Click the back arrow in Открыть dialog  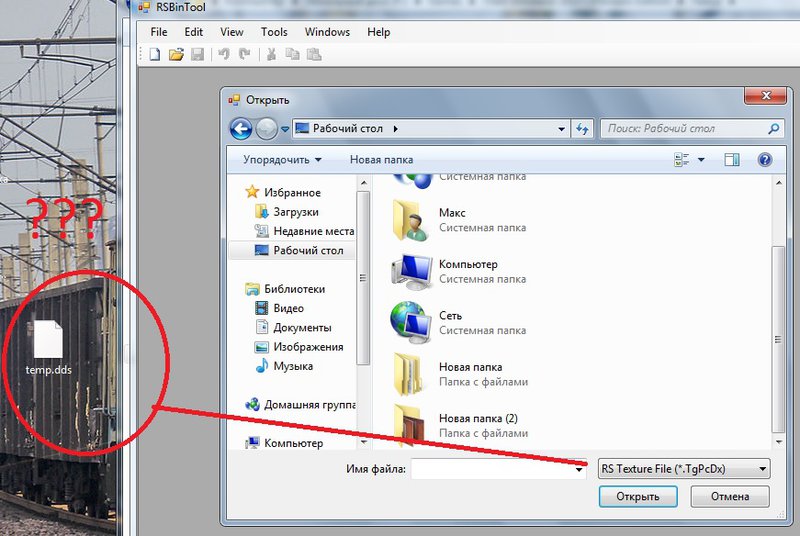point(241,128)
